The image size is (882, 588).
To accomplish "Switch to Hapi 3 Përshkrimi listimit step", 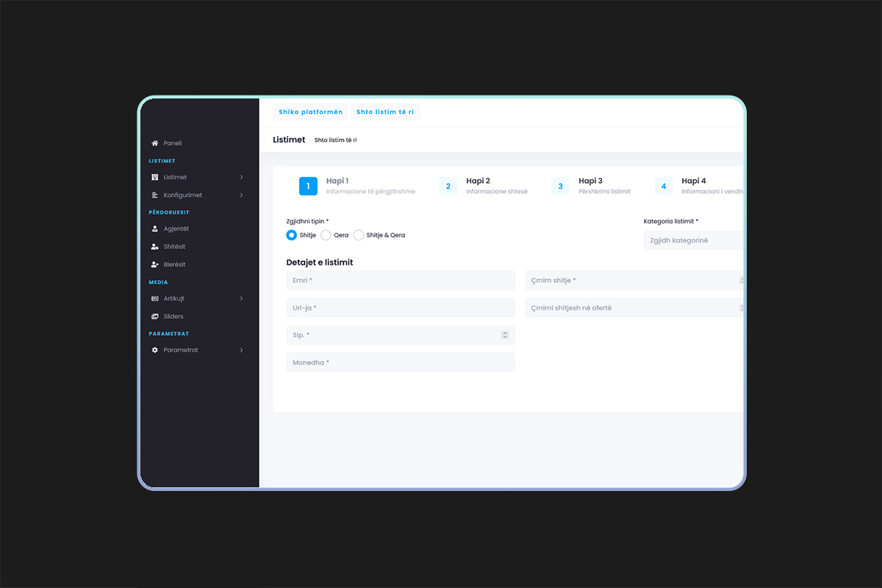I will pyautogui.click(x=592, y=186).
